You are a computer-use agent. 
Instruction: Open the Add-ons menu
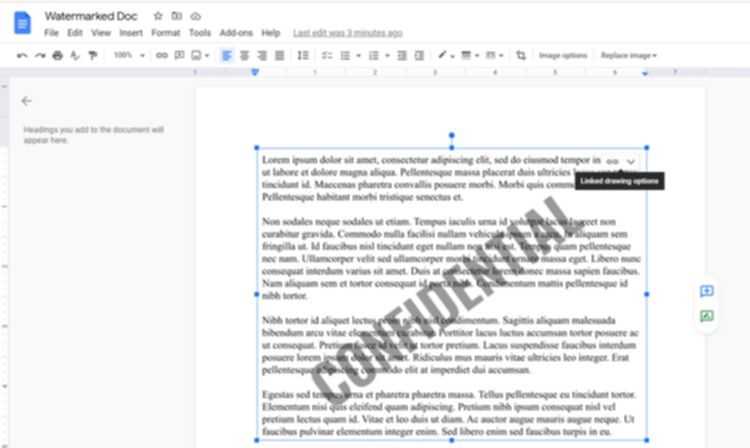236,33
